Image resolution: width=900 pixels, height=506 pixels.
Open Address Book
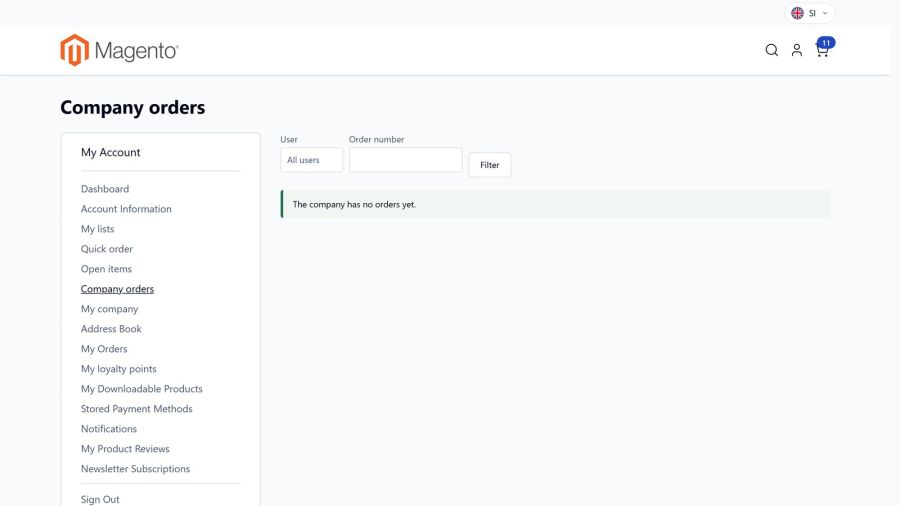click(x=111, y=329)
